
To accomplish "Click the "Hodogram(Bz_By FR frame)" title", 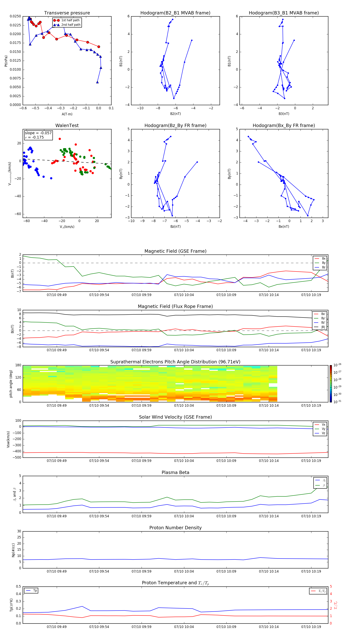I will click(x=175, y=125).
